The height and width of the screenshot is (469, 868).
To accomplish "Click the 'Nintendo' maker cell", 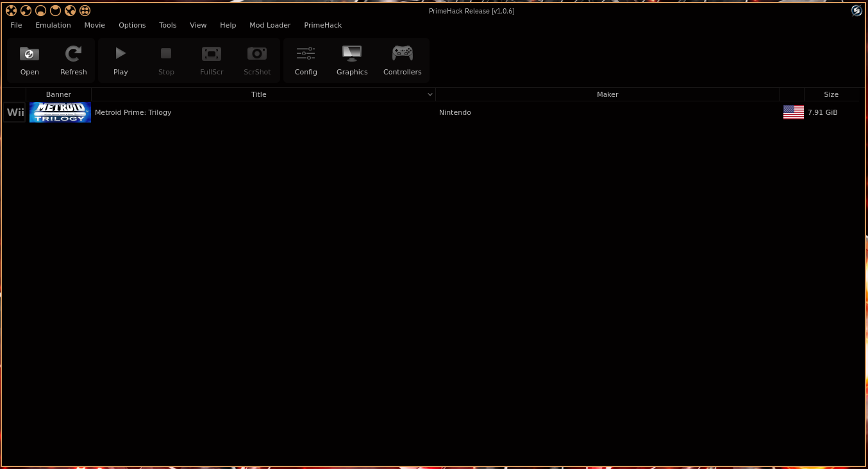I will (455, 112).
